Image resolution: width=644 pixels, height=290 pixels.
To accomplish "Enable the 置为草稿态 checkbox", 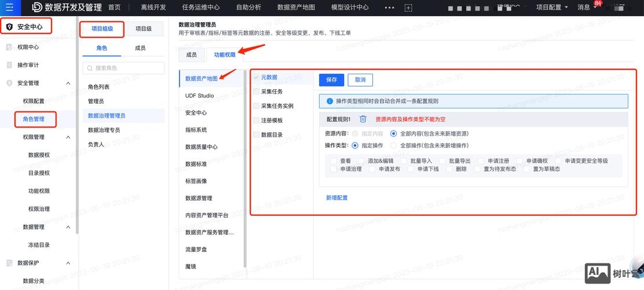I will 526,169.
